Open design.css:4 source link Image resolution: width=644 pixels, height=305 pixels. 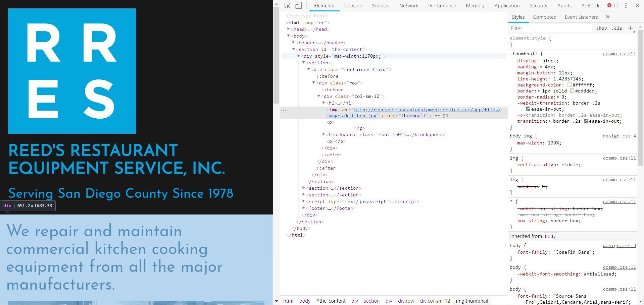pyautogui.click(x=619, y=136)
